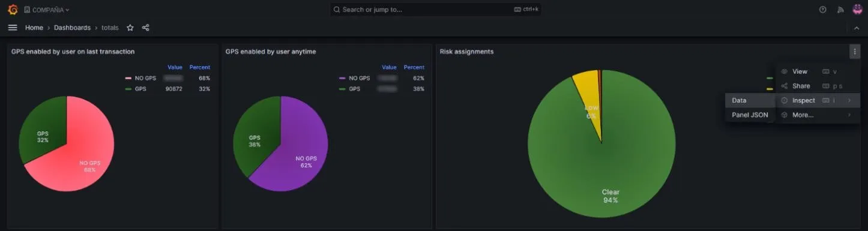Expand the Inspect submenu arrow

(849, 100)
